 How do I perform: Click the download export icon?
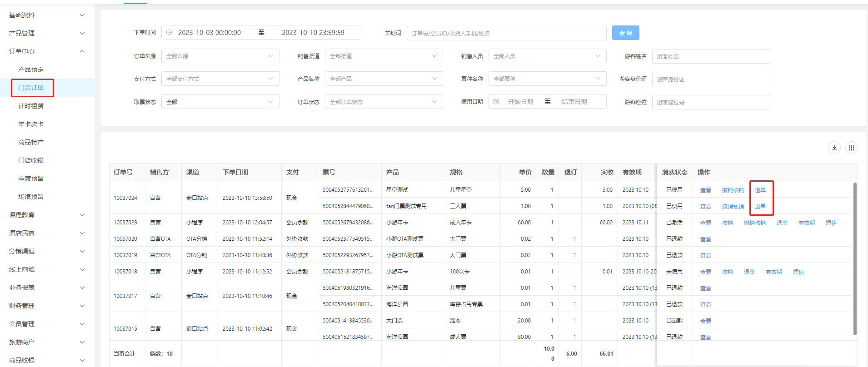[x=834, y=148]
